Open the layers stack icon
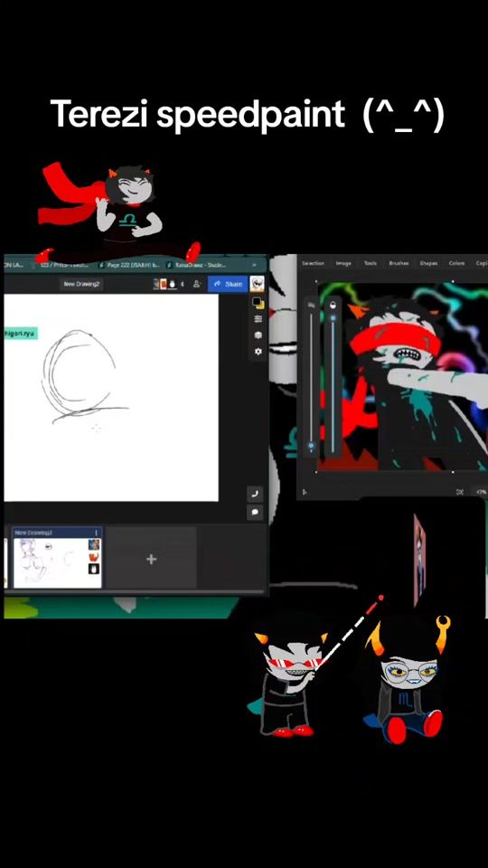Screen dimensions: 488x868 [258, 335]
